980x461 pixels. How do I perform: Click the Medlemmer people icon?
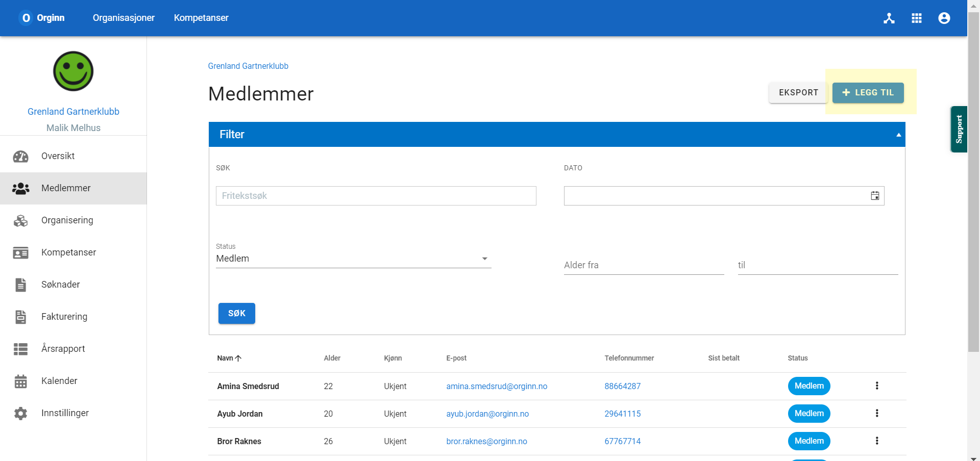point(21,188)
